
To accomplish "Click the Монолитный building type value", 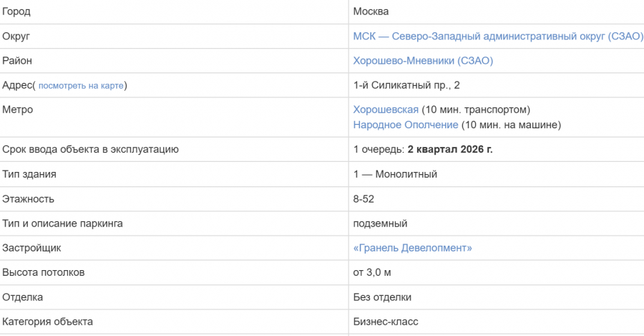I will tap(406, 174).
